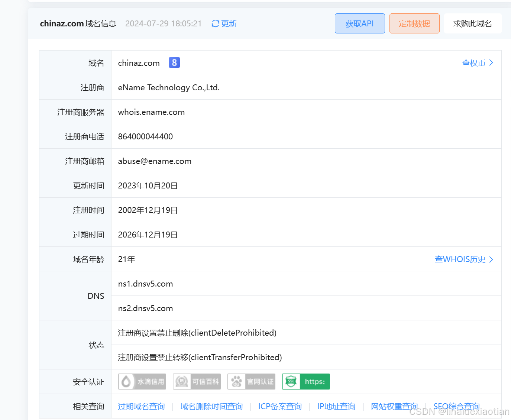Select the update date 2023年10月20日
511x420 pixels.
148,185
